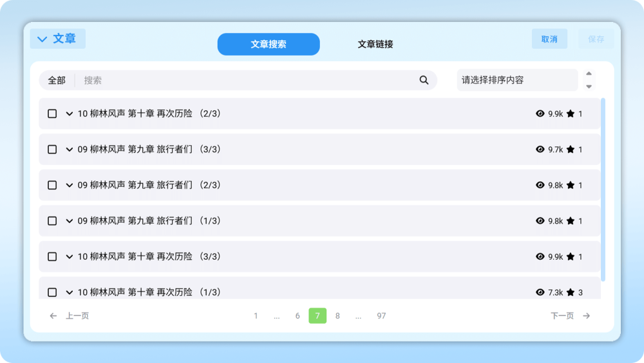Click sort descending down arrow
Screen dimensions: 644x363
589,86
